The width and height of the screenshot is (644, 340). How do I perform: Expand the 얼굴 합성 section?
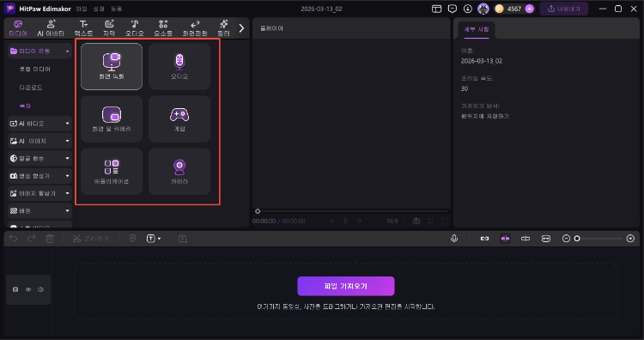point(39,158)
